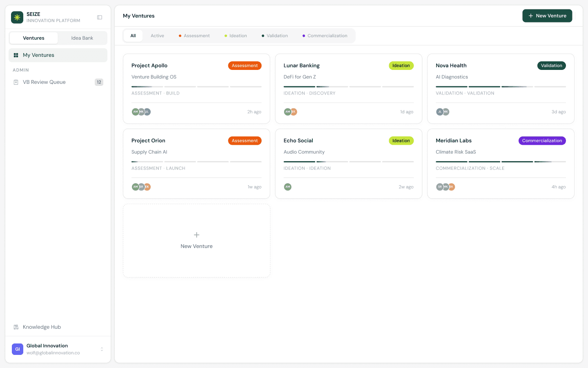Image resolution: width=588 pixels, height=368 pixels.
Task: Click the plus icon in New Venture placeholder card
Action: [196, 235]
